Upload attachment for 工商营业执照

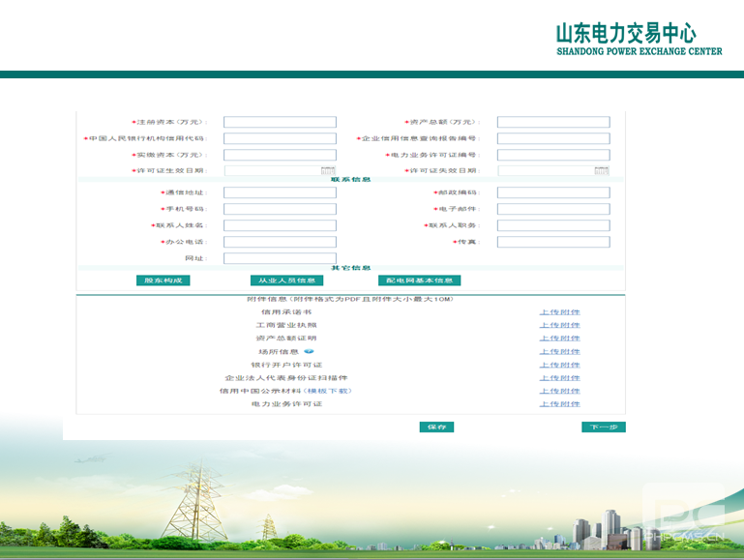pyautogui.click(x=560, y=325)
